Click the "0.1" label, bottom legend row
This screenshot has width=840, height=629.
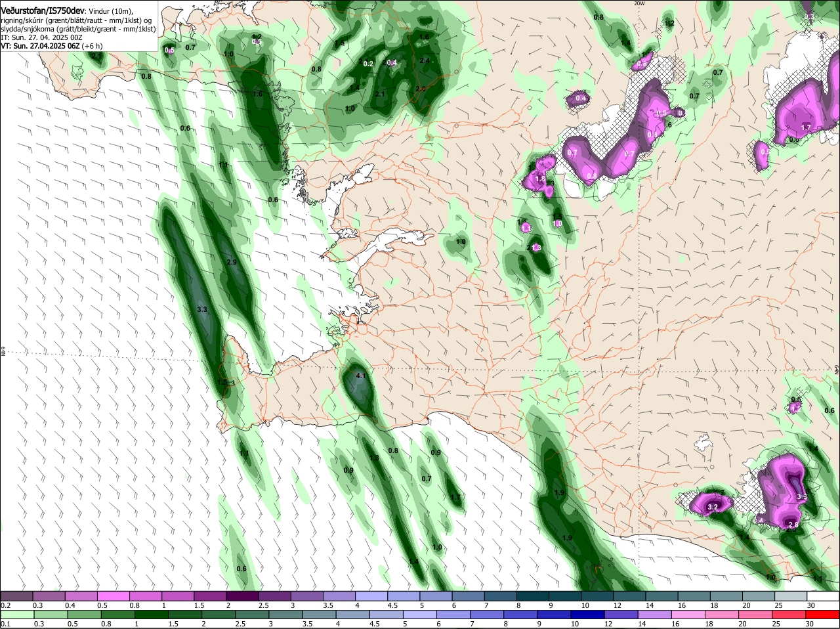(5, 624)
